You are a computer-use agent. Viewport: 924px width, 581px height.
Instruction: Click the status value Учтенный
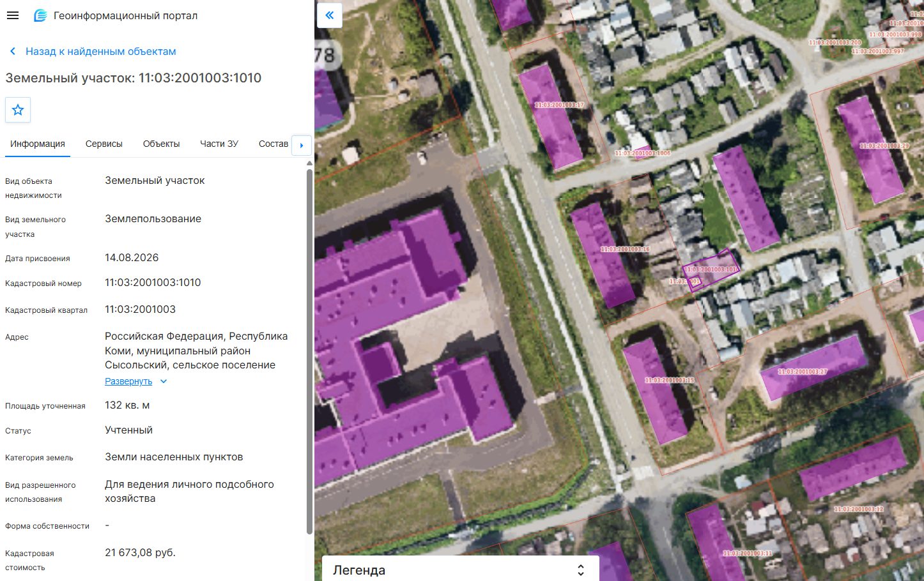128,430
